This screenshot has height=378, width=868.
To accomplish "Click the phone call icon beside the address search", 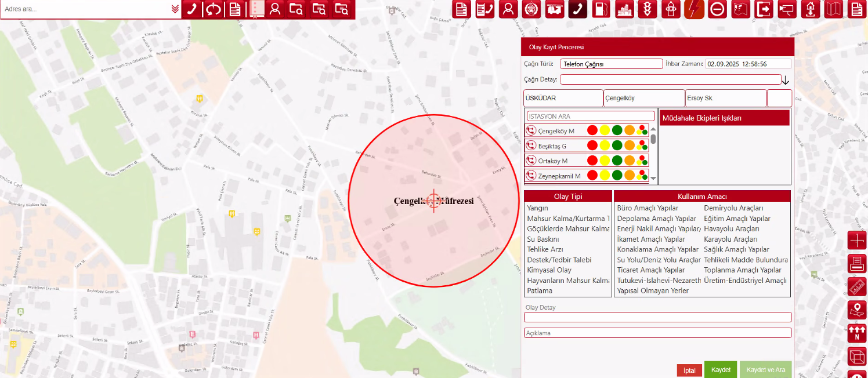I will 191,9.
